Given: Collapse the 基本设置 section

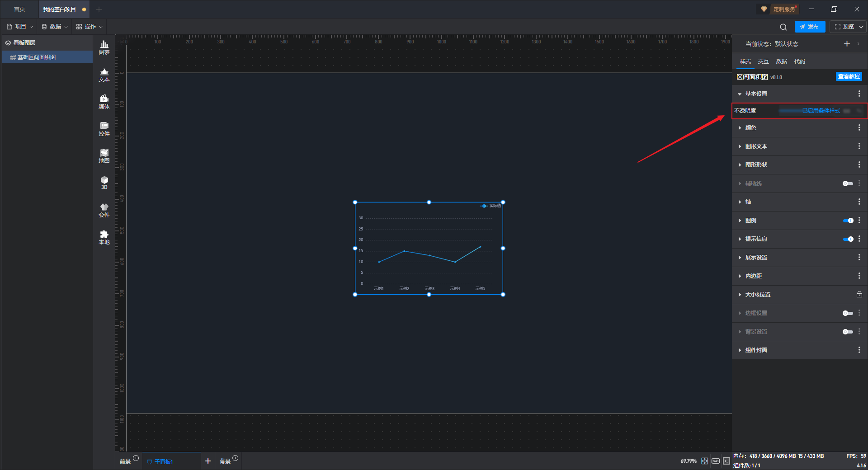Looking at the screenshot, I should pos(756,94).
